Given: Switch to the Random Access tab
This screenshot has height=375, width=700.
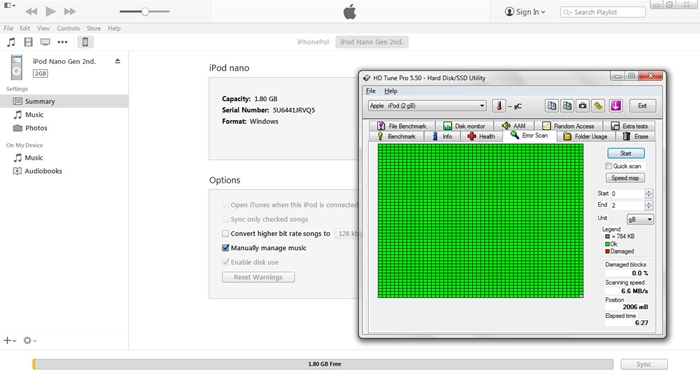Looking at the screenshot, I should pyautogui.click(x=568, y=126).
